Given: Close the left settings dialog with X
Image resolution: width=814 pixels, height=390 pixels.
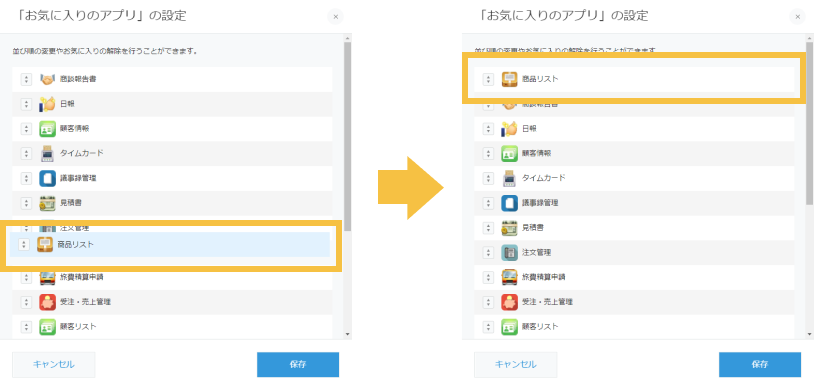Looking at the screenshot, I should 335,17.
